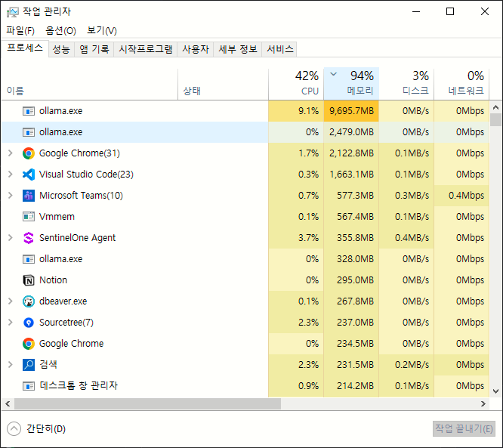Screen dimensions: 503x448
Task: Sort by the 이름 column header
Action: click(90, 84)
